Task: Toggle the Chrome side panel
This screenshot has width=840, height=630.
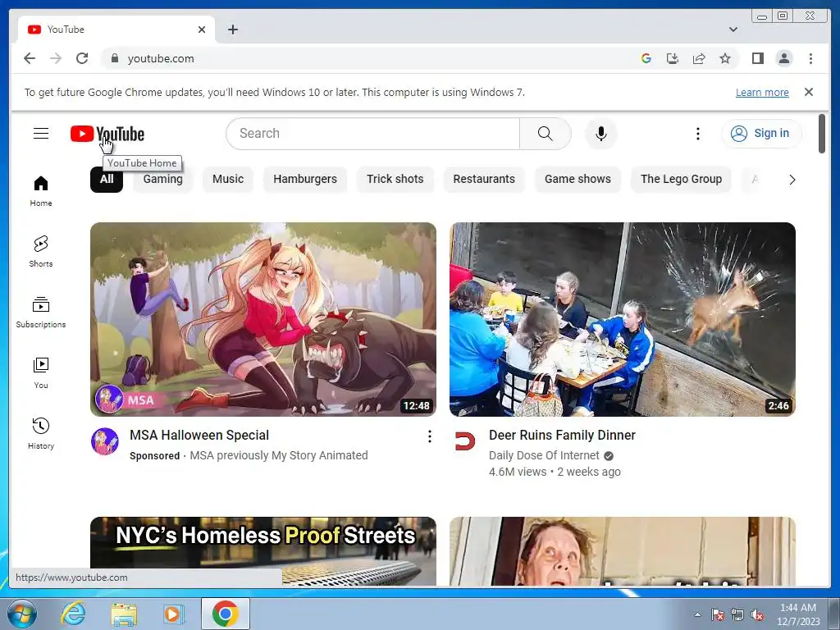Action: [x=757, y=58]
